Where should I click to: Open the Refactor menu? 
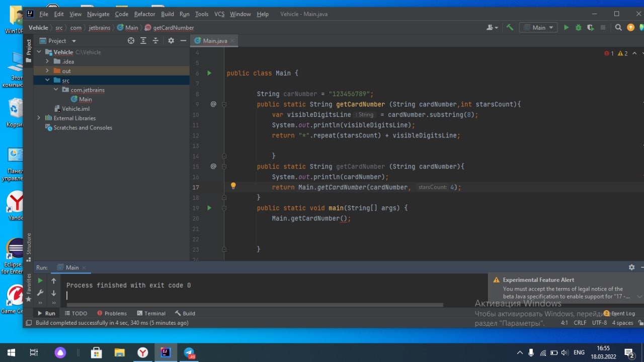point(144,14)
